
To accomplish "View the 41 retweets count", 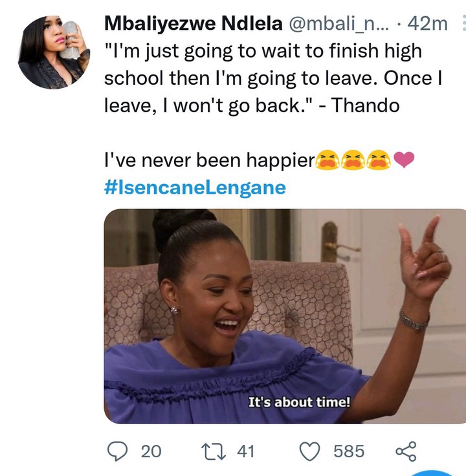I will coord(246,451).
